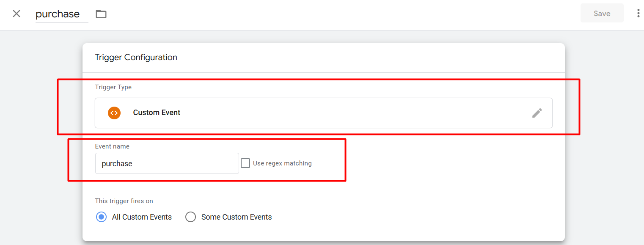Click the pencil icon to edit trigger type
The image size is (644, 245).
537,113
